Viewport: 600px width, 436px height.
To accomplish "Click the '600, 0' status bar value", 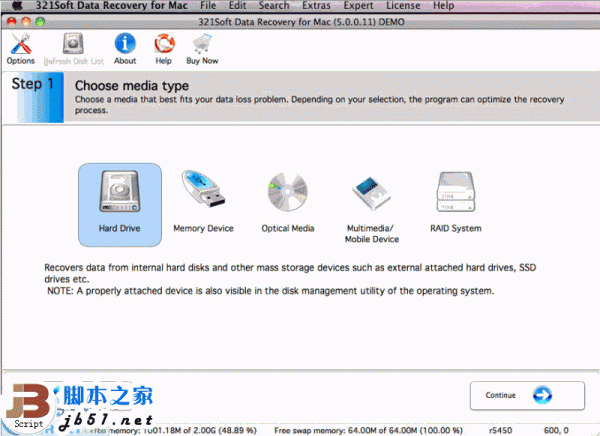I will 556,431.
